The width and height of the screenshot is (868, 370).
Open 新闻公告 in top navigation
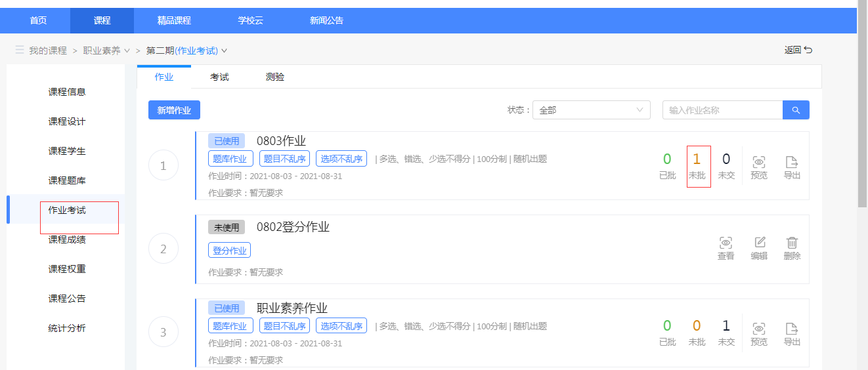pos(326,20)
